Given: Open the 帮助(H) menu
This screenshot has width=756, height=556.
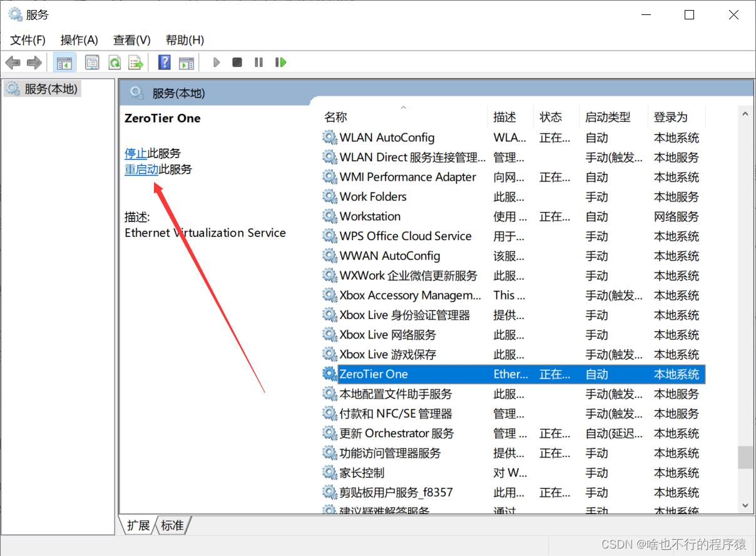Looking at the screenshot, I should coord(185,40).
